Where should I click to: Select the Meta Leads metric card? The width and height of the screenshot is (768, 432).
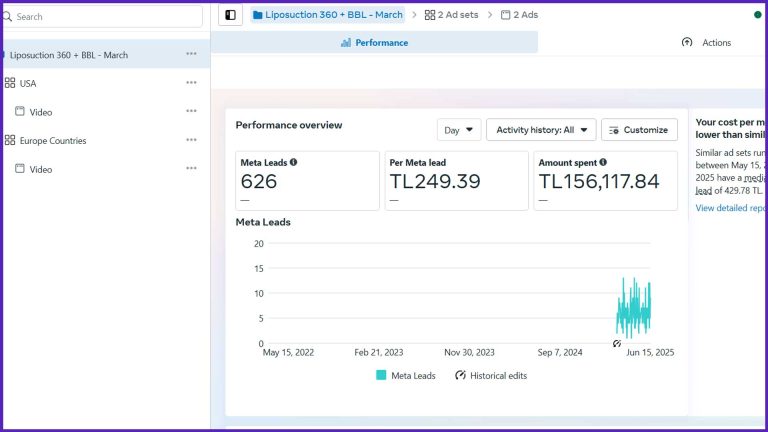coord(307,181)
